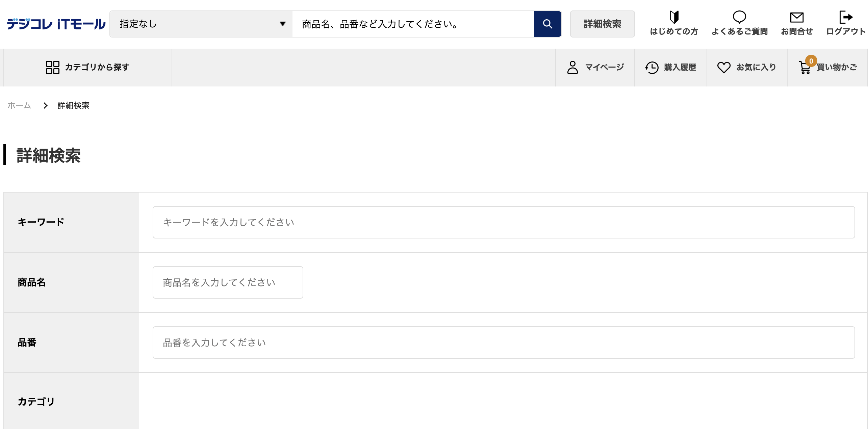Click the 商品名 input field

pos(228,282)
